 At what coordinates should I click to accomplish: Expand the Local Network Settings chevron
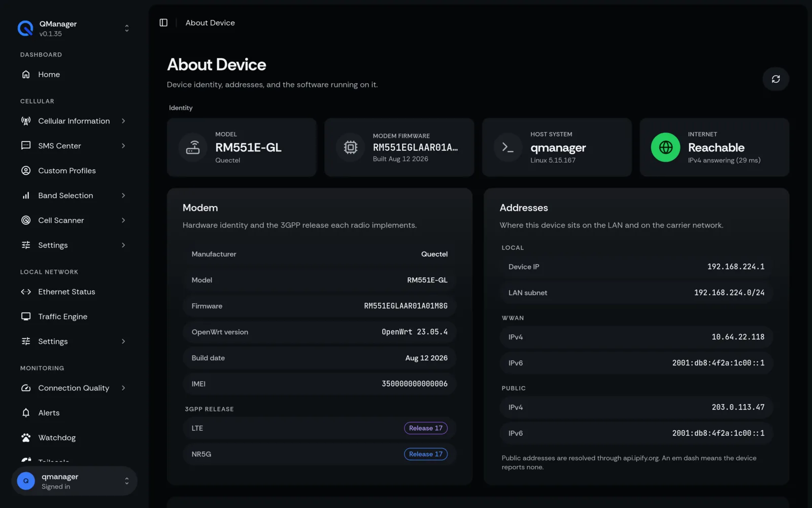pos(123,341)
